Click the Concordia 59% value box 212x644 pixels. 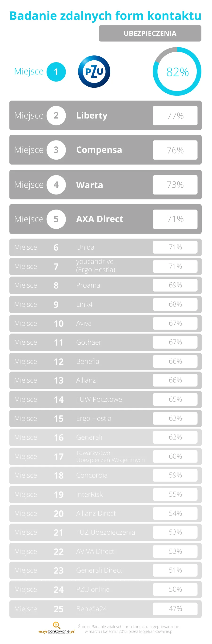pos(175,475)
